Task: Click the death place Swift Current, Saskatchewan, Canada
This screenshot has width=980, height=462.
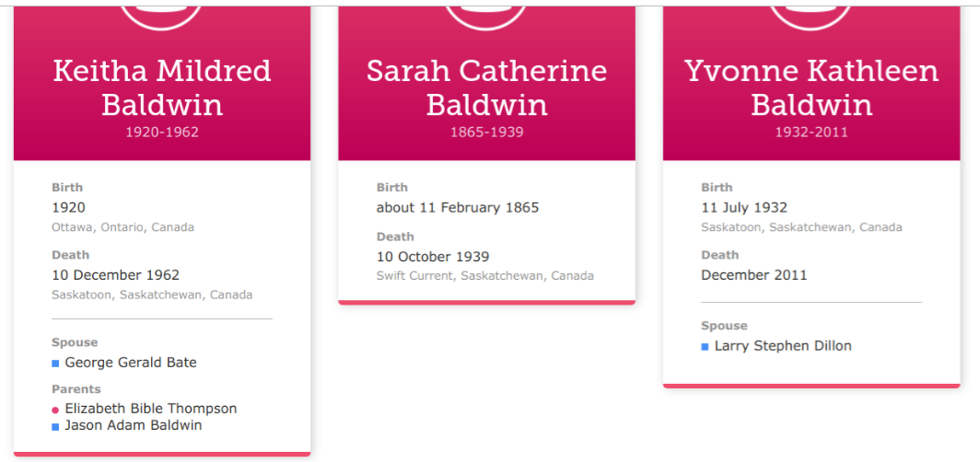Action: click(x=485, y=276)
